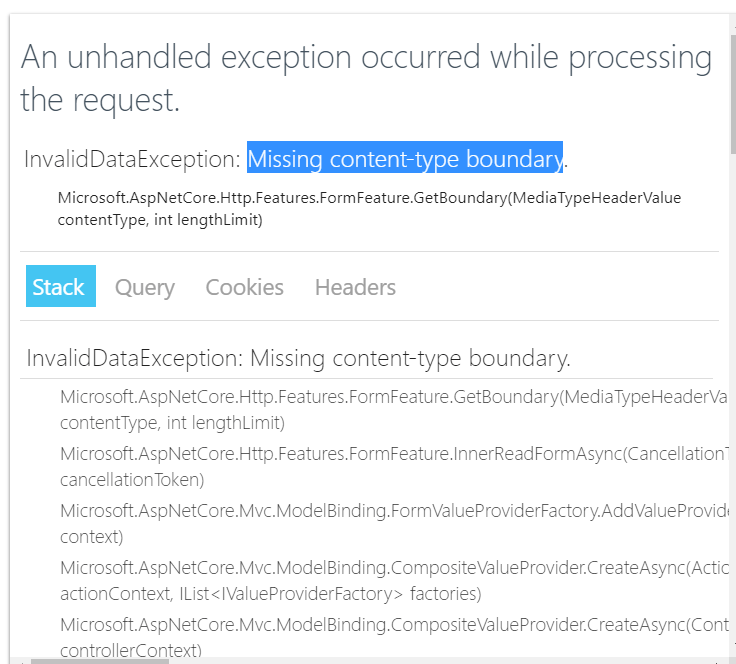Click the highlighted 'Missing content-type boundary' text
This screenshot has width=736, height=664.
coord(405,159)
